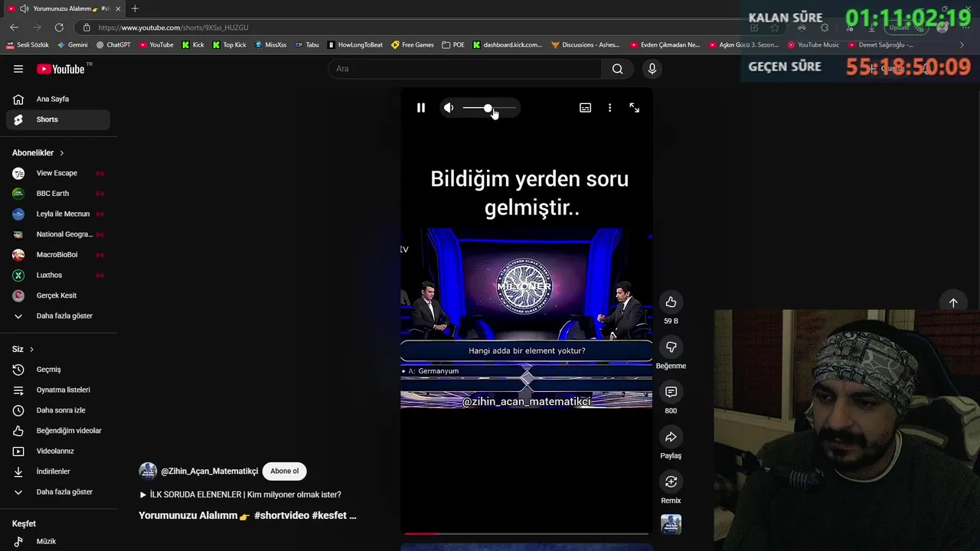Open the Kick bookmark
Screen dimensions: 980x551
193,45
